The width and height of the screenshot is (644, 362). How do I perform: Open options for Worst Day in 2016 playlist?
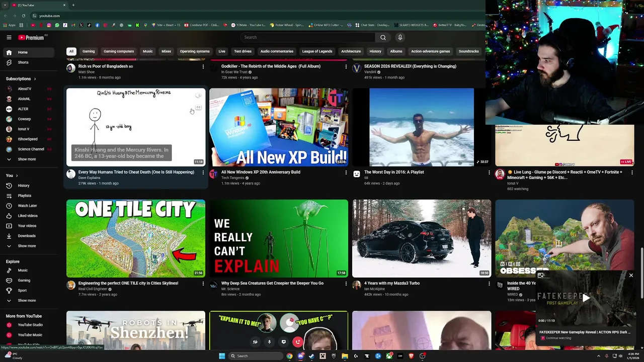[x=489, y=172]
